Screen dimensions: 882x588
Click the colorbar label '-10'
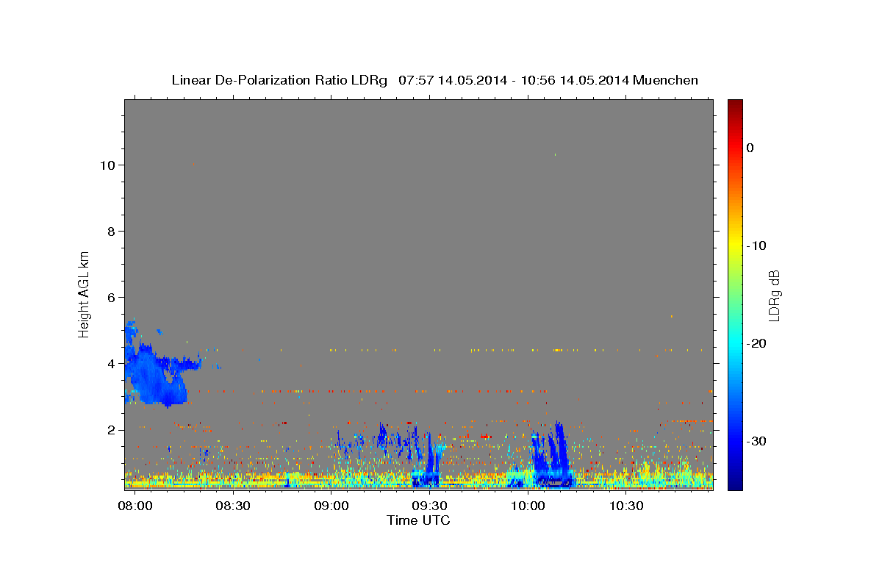[756, 245]
